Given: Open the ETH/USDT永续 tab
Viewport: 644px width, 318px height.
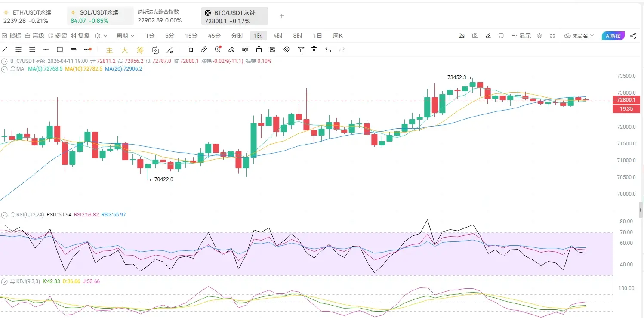Looking at the screenshot, I should 31,16.
